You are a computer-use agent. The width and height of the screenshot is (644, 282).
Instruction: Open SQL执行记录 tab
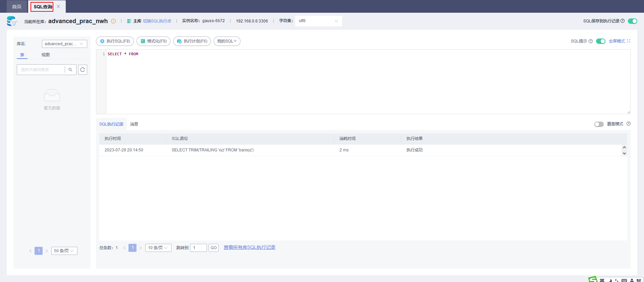point(111,124)
